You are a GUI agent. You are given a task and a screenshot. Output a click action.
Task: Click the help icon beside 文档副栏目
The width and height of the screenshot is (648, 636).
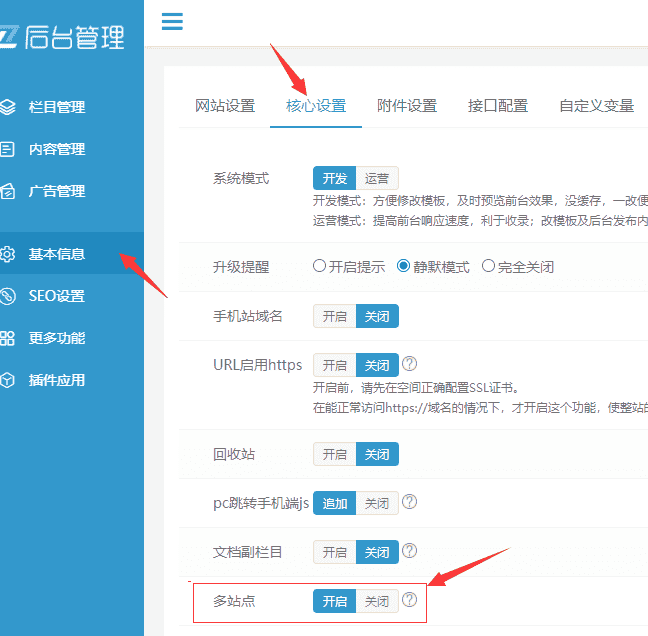pyautogui.click(x=410, y=550)
